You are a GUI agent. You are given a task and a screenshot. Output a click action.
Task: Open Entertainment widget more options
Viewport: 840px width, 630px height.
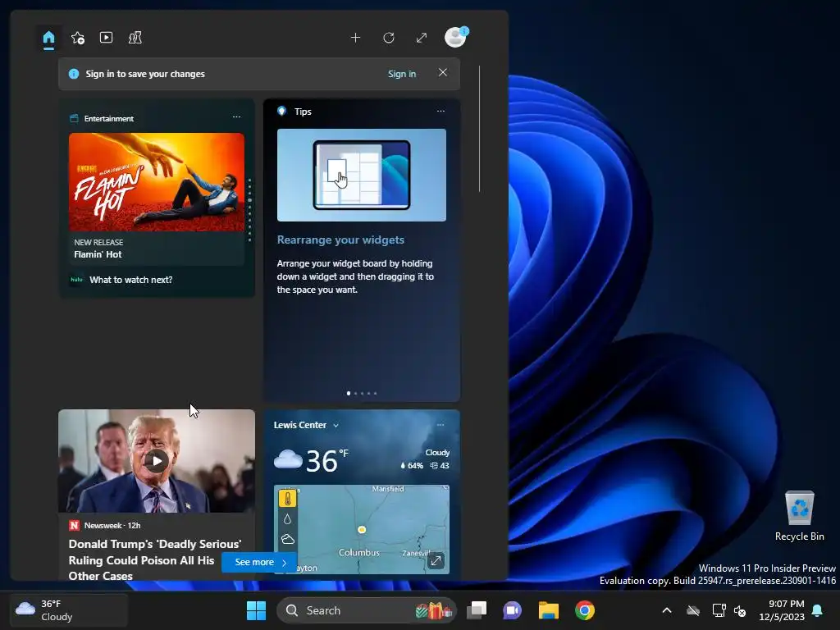point(236,116)
